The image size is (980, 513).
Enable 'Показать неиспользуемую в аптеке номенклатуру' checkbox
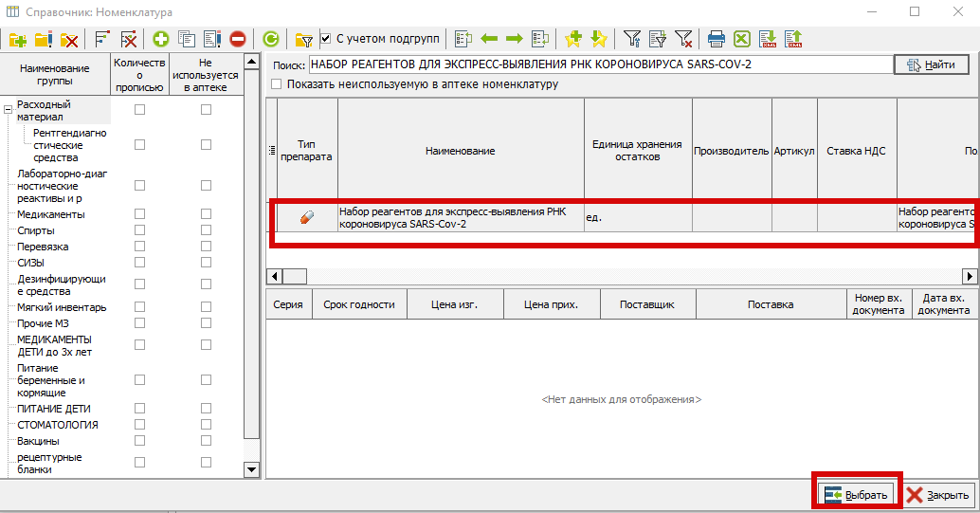click(x=277, y=84)
